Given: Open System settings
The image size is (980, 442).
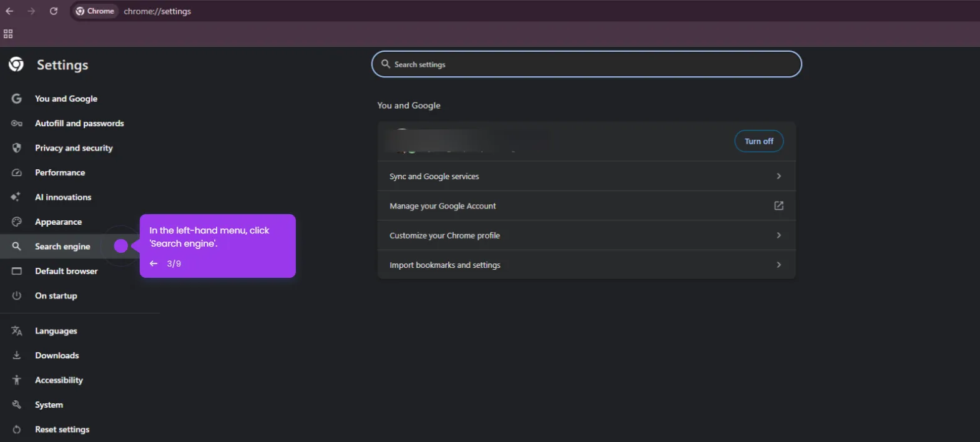Looking at the screenshot, I should pyautogui.click(x=49, y=405).
